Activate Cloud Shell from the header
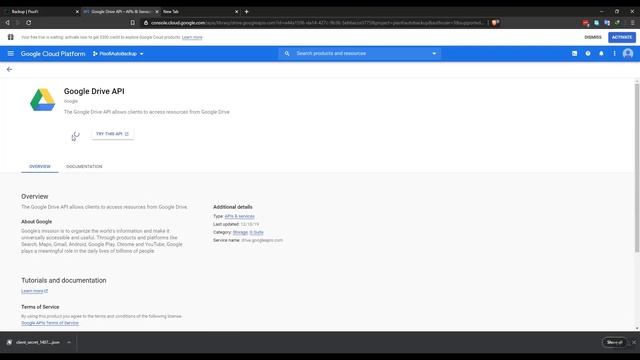The height and width of the screenshot is (360, 640). click(574, 53)
